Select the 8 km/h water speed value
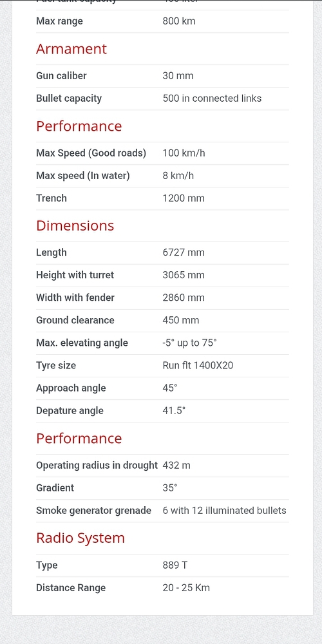Viewport: 322px width, 644px height. [x=178, y=176]
